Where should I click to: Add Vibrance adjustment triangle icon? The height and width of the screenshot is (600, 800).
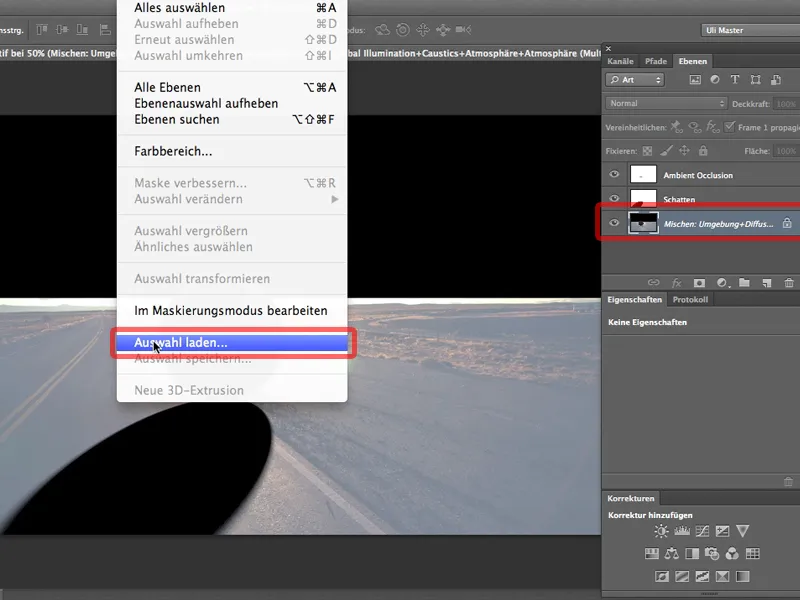coord(742,531)
